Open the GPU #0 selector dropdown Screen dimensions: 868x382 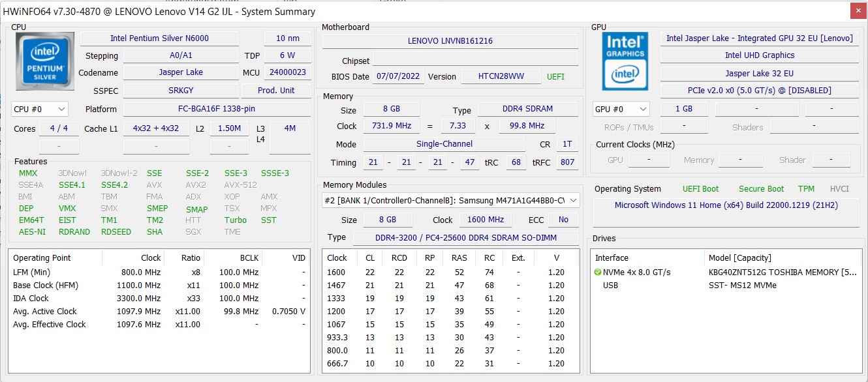coord(621,110)
